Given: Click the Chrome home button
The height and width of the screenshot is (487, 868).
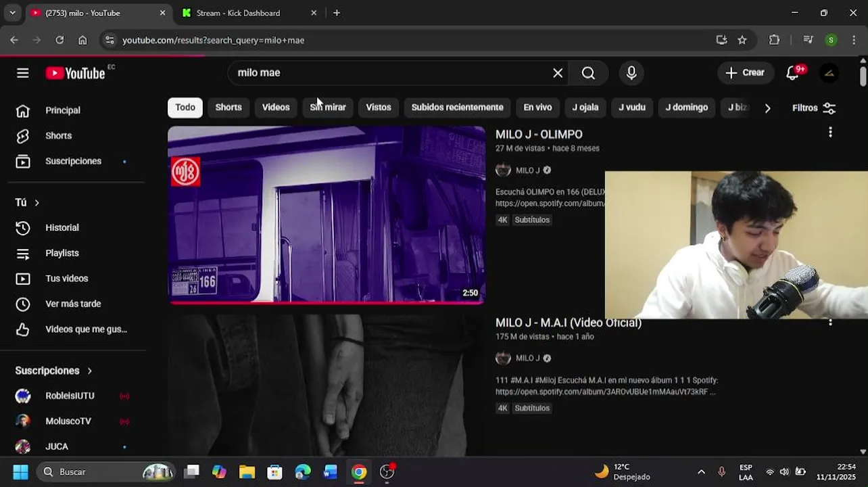Looking at the screenshot, I should click(82, 40).
